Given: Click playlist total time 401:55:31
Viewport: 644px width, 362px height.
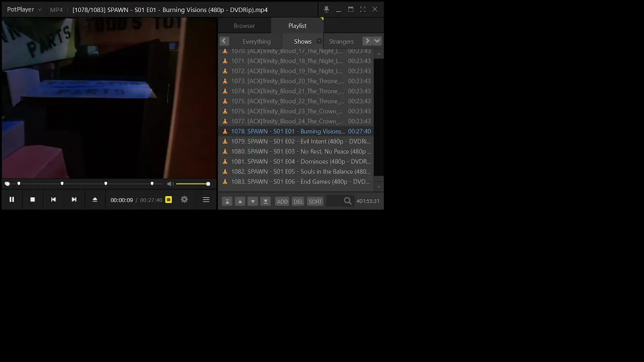Looking at the screenshot, I should (368, 201).
